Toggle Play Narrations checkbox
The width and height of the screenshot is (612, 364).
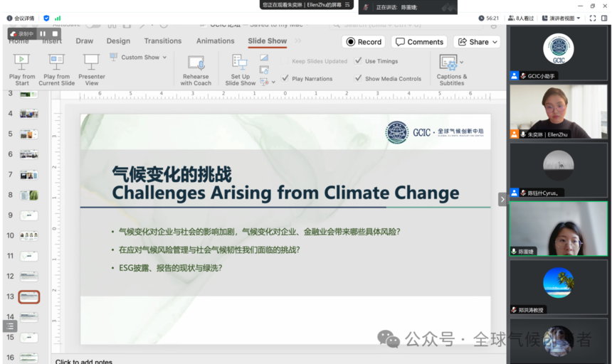pyautogui.click(x=285, y=78)
